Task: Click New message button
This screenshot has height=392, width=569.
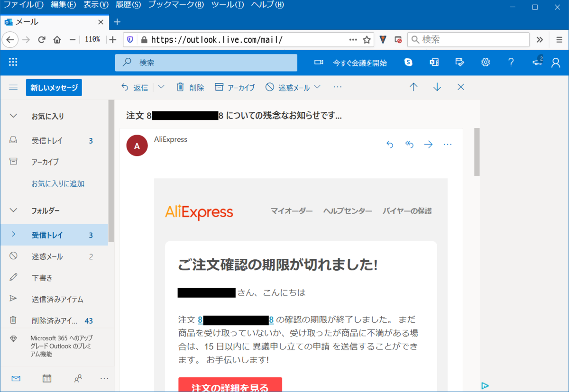Action: coord(54,88)
